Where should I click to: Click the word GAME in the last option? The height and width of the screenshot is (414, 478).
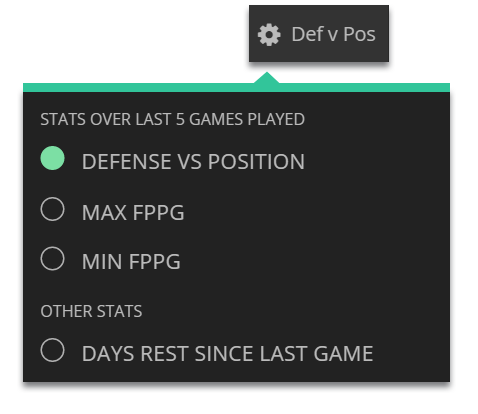pyautogui.click(x=343, y=354)
